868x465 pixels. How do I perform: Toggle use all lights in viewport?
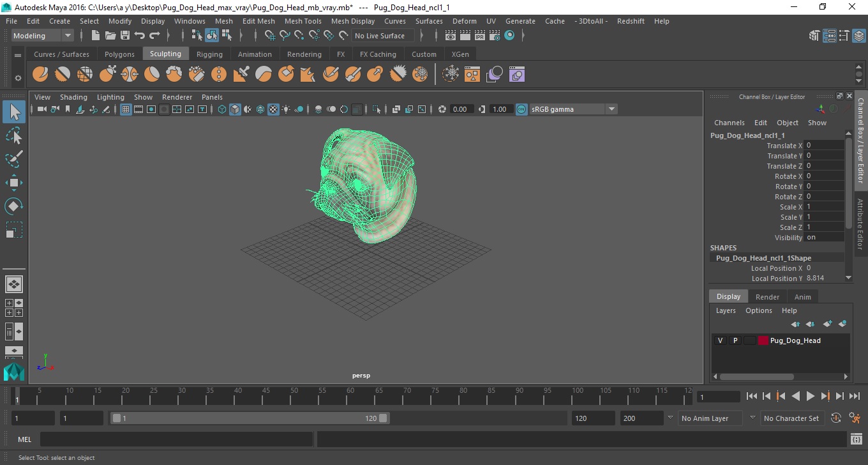click(x=286, y=109)
